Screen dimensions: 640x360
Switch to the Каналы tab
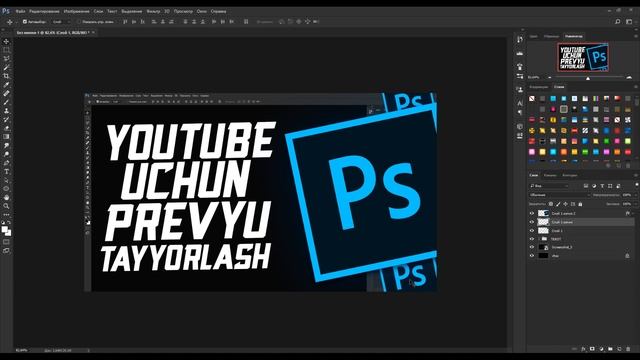click(550, 175)
